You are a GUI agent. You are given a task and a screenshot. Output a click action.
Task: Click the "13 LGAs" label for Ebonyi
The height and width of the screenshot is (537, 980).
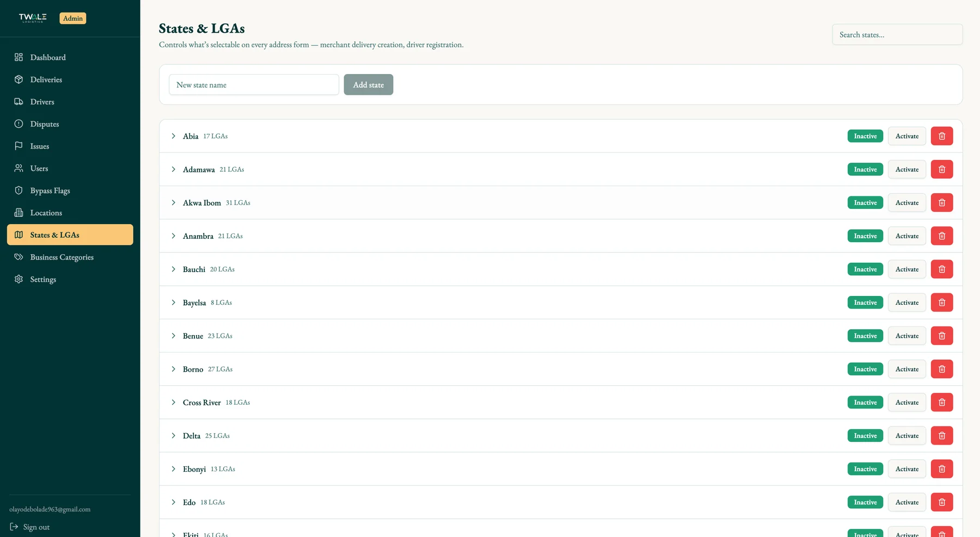pyautogui.click(x=223, y=469)
